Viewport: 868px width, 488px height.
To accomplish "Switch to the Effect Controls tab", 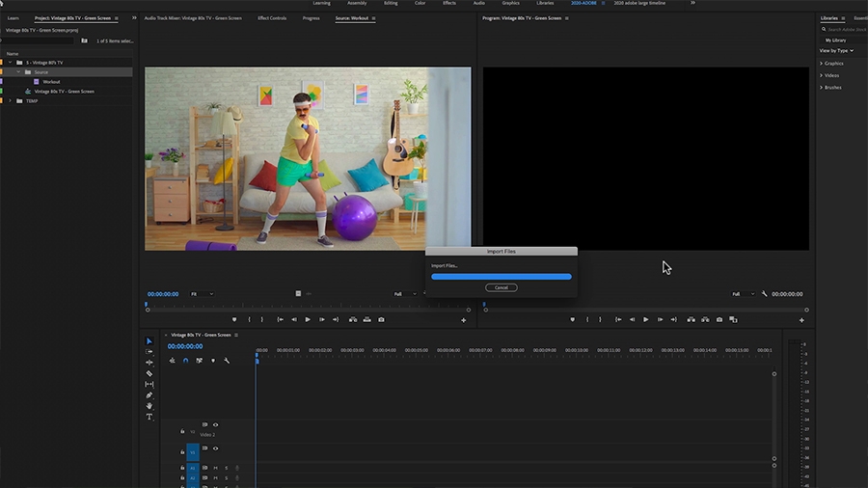I will (x=272, y=18).
